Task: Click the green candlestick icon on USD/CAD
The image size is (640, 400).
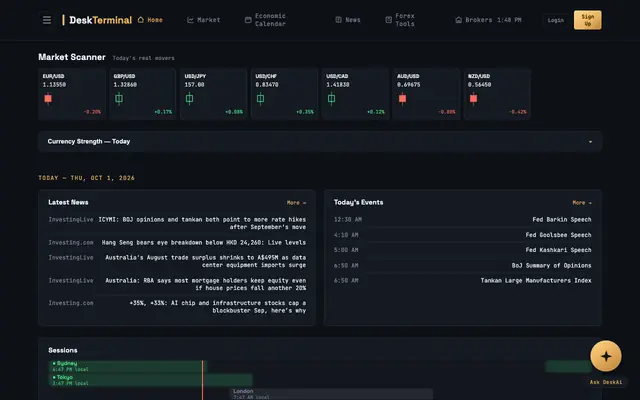Action: (x=331, y=98)
